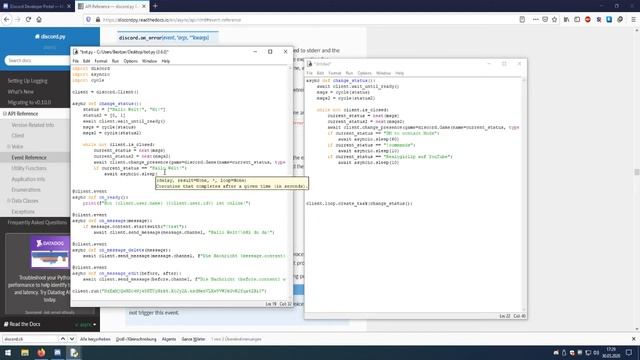
Task: Open the Windows Start menu
Action: (x=8, y=353)
